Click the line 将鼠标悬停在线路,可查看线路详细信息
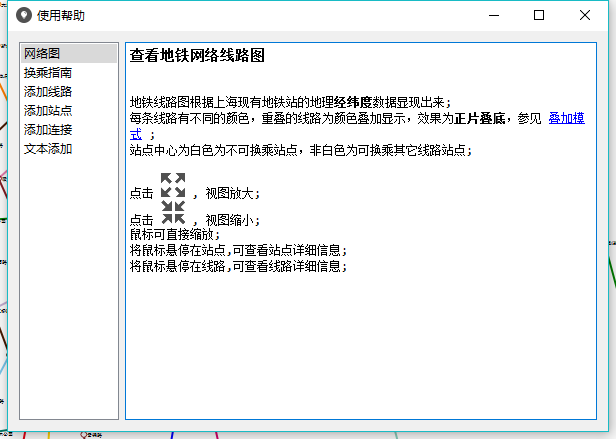 click(238, 266)
